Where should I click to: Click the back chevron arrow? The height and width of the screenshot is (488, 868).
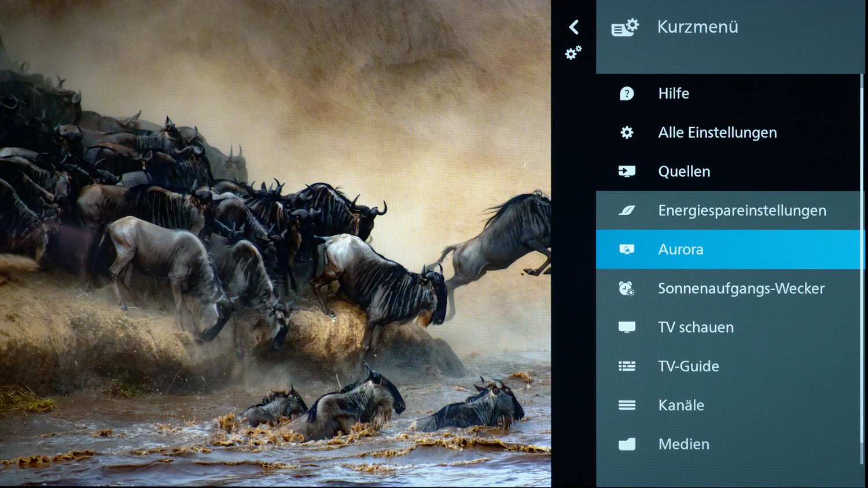(x=573, y=27)
